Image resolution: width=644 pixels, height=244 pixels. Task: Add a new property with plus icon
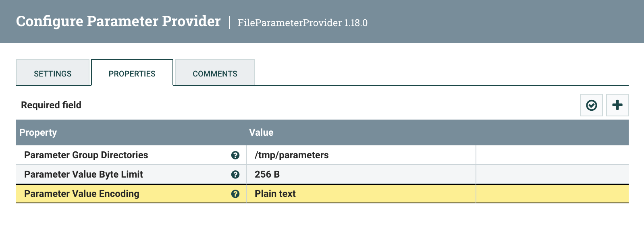point(617,105)
